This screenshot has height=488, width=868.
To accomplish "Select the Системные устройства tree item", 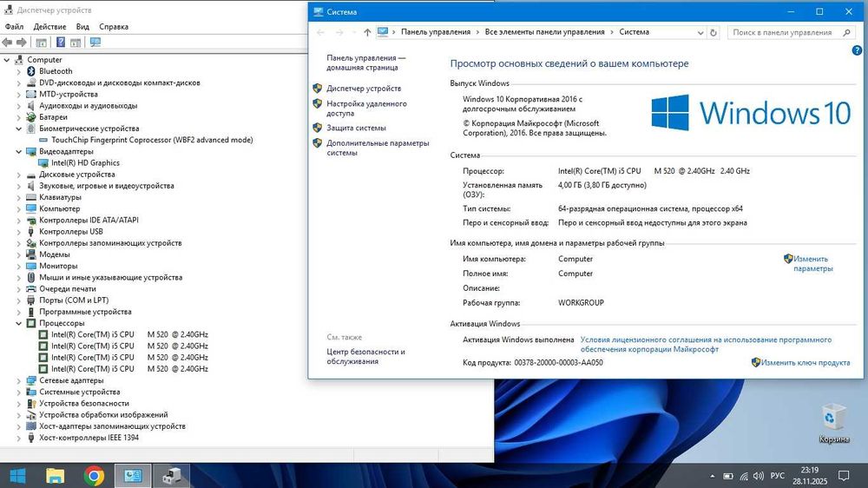I will [x=79, y=392].
